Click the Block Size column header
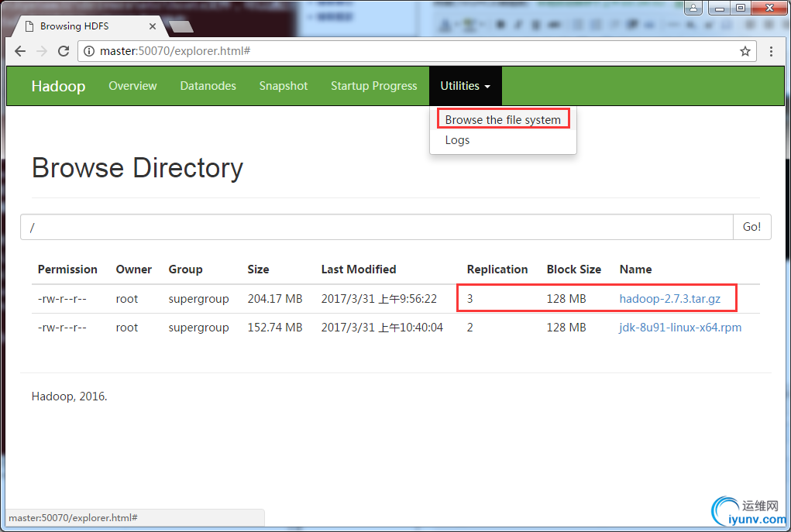 coord(573,269)
